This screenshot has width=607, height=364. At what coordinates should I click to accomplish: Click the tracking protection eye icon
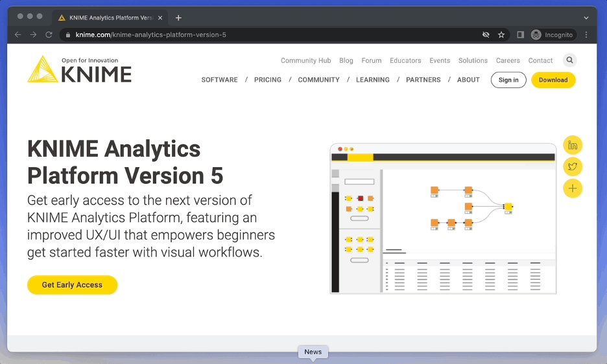(x=485, y=35)
